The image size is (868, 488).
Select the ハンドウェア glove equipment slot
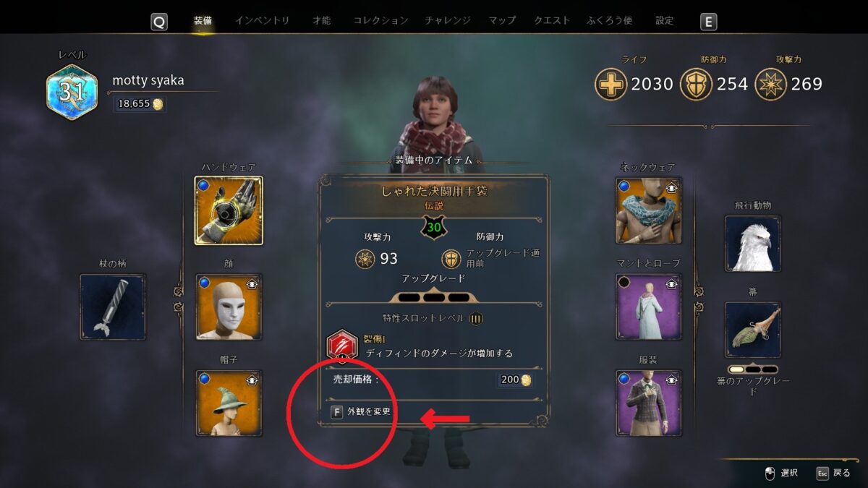tap(229, 211)
